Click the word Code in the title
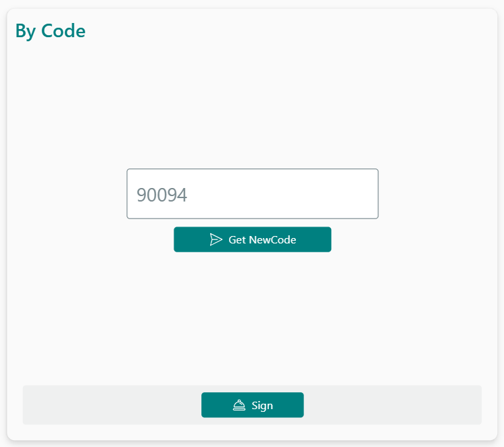The image size is (504, 447). tap(63, 30)
